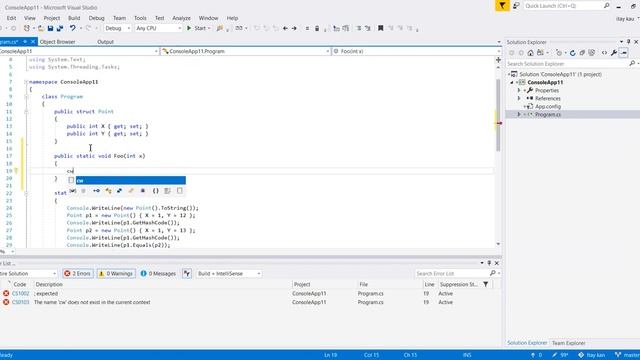Open the Build + IntelliSense dropdown
Image resolution: width=640 pixels, height=360 pixels.
click(x=229, y=273)
